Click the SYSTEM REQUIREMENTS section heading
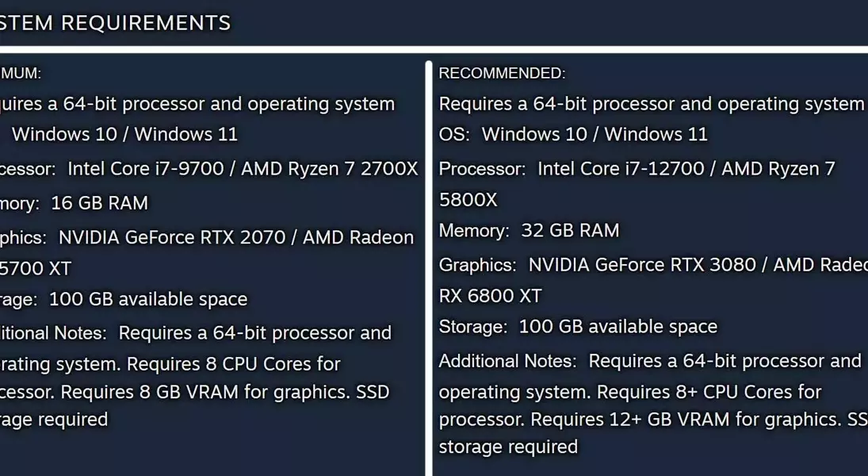The width and height of the screenshot is (868, 476). tap(115, 23)
